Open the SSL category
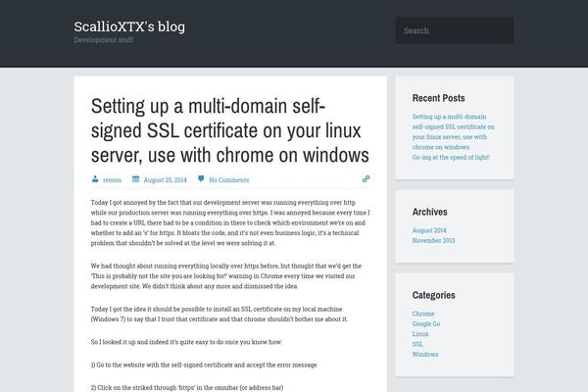Screen dimensions: 588x392 click(x=417, y=344)
